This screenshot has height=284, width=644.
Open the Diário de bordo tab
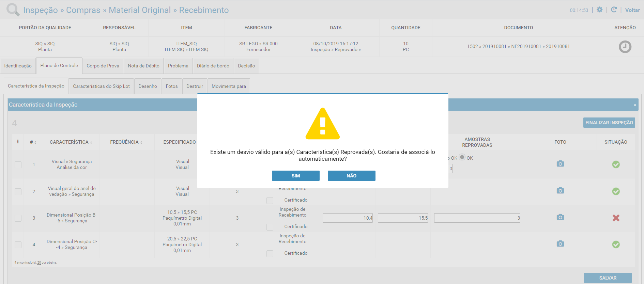(x=213, y=66)
